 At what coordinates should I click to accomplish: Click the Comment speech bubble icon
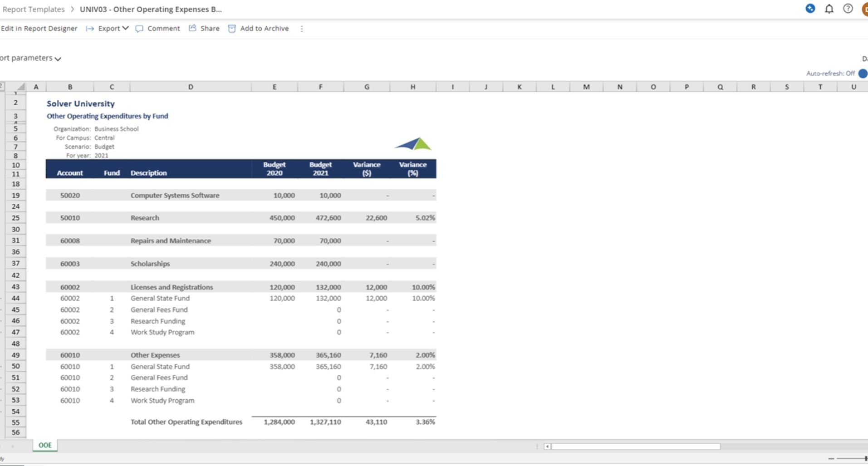point(139,29)
